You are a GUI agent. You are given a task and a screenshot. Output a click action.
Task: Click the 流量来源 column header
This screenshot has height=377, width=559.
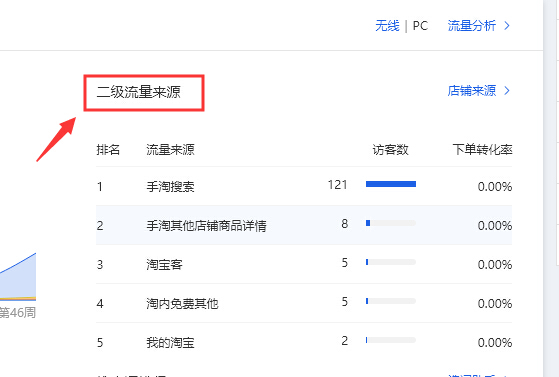[x=170, y=149]
